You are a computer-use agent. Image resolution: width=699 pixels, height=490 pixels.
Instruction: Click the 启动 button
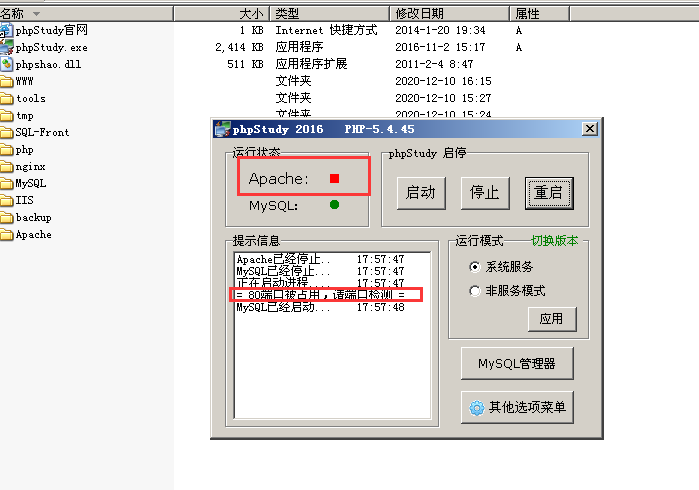pyautogui.click(x=421, y=193)
